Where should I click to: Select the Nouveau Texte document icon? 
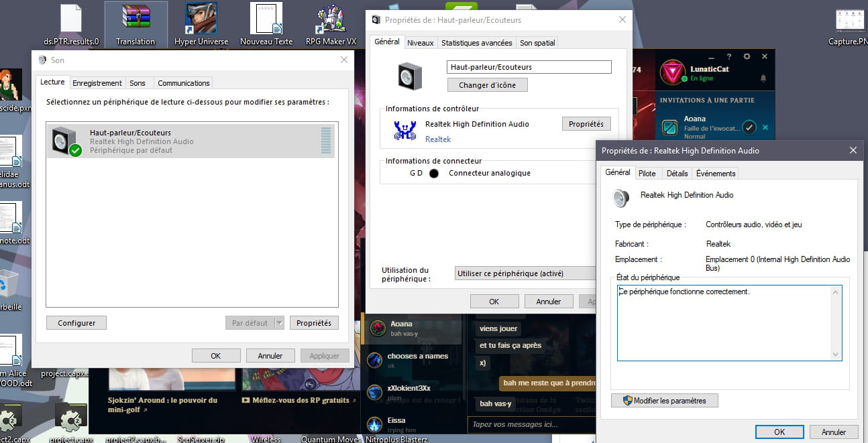click(266, 24)
